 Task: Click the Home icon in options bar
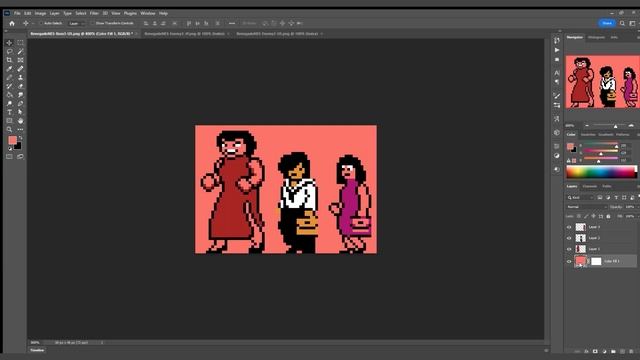tap(12, 23)
